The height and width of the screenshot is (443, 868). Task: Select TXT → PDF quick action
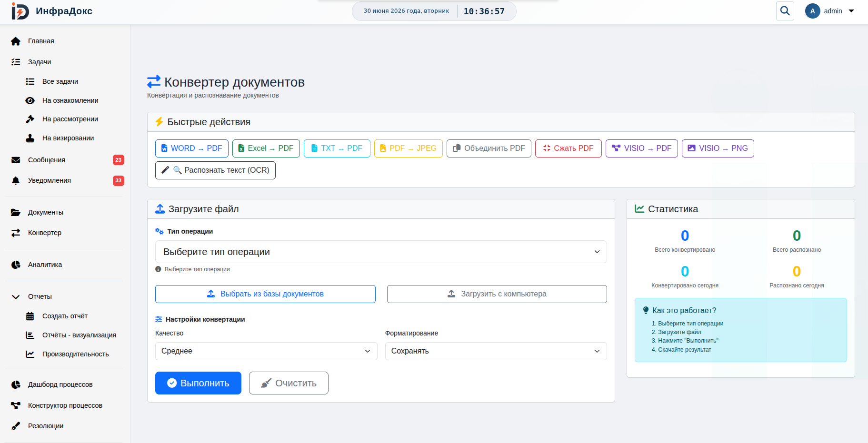tap(337, 148)
